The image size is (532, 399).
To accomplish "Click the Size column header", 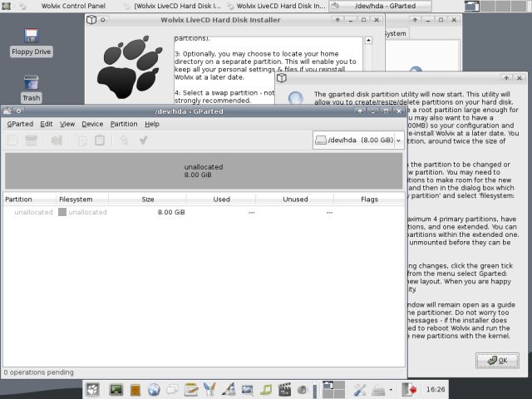I will point(147,199).
